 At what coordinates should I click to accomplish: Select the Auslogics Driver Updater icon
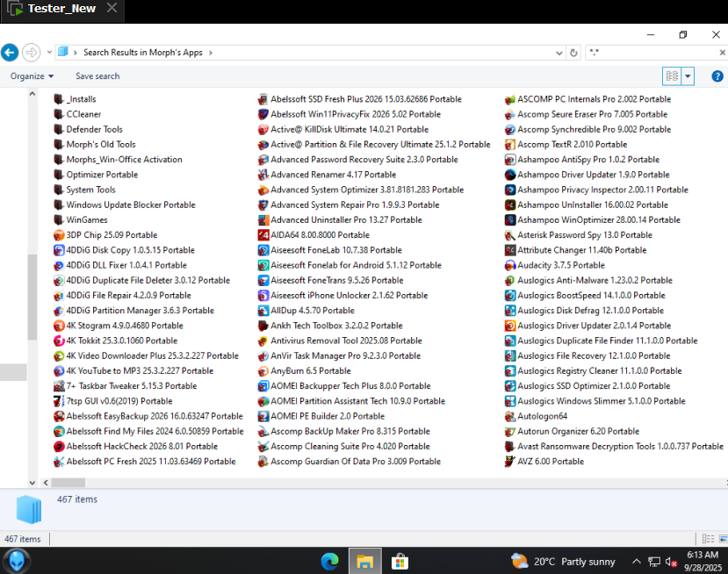(x=510, y=326)
